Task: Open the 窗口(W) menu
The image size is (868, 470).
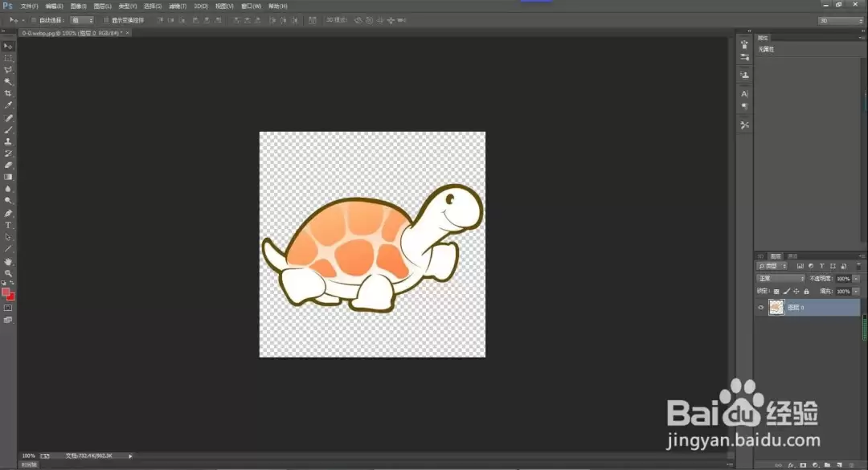Action: [x=251, y=6]
